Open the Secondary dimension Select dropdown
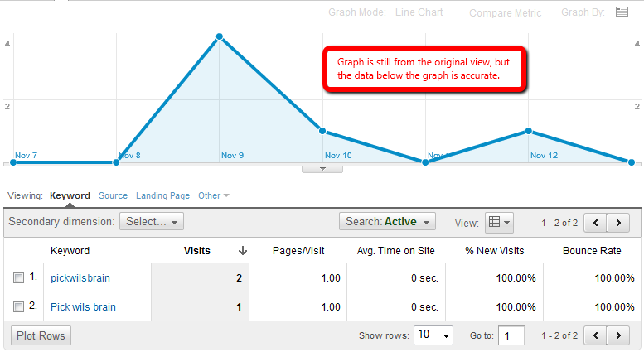This screenshot has width=644, height=352. (x=152, y=222)
